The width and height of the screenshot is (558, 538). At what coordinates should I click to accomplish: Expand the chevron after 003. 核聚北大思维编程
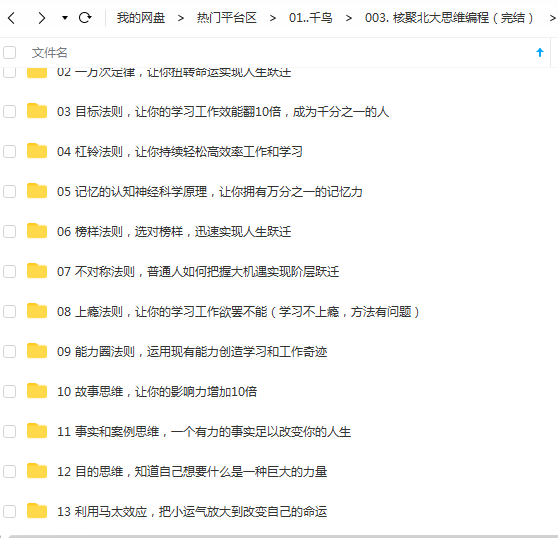553,18
